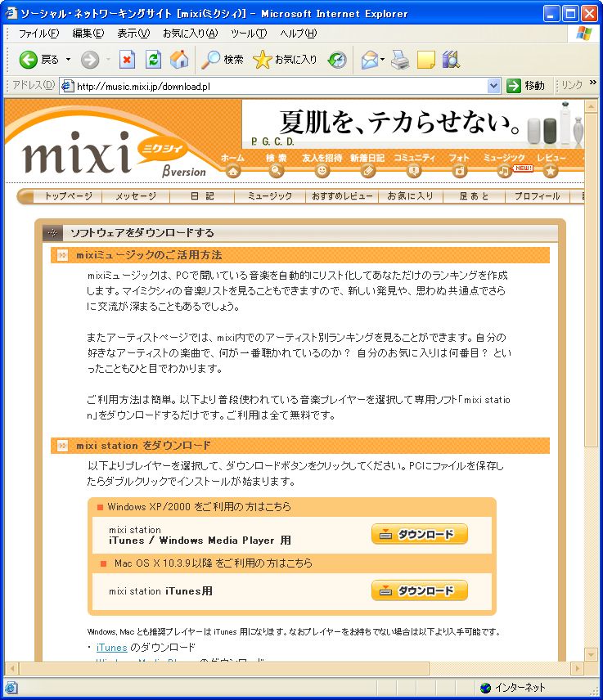Click the 新着日記 pencil nav icon
Image resolution: width=603 pixels, height=700 pixels.
tap(367, 170)
